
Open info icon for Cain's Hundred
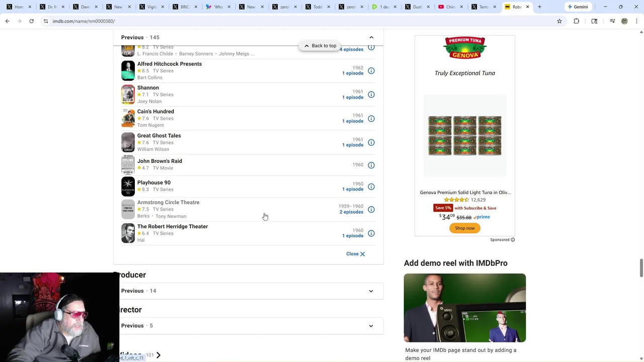click(x=371, y=119)
